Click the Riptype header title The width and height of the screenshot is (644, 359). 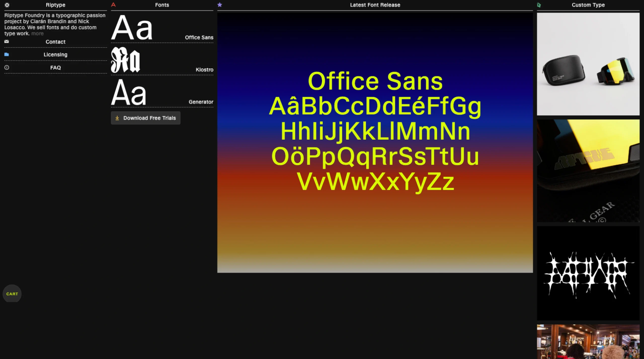point(56,5)
